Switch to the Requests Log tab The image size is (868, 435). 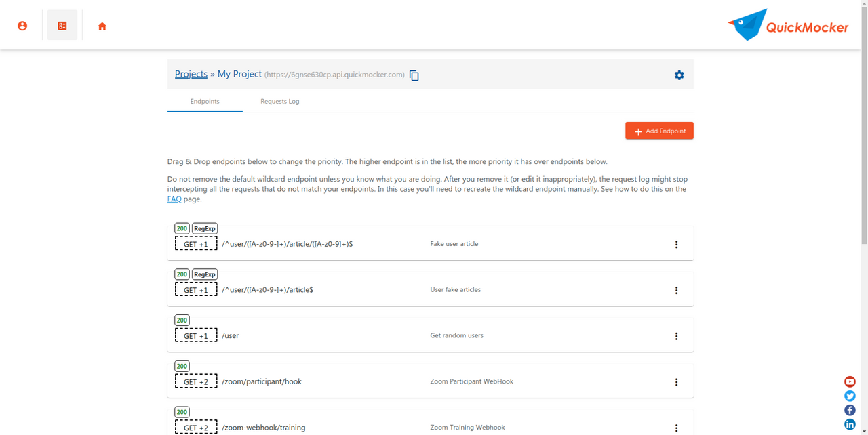[279, 102]
